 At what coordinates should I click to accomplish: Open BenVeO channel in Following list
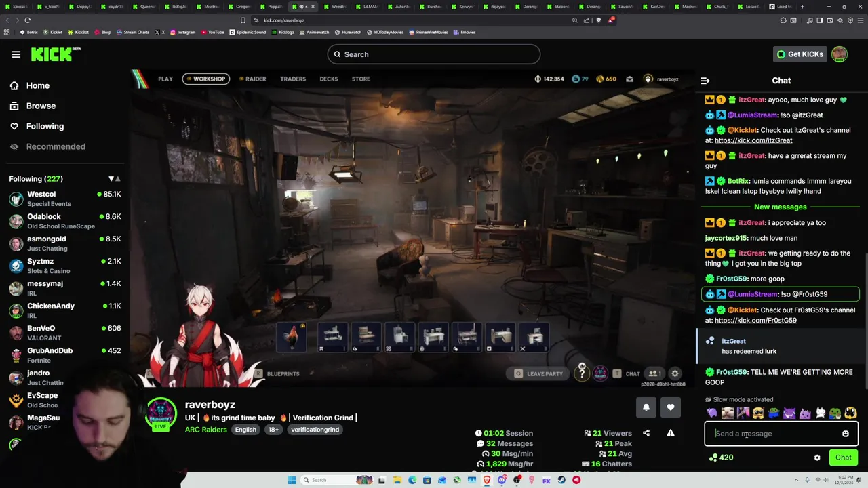pos(65,333)
